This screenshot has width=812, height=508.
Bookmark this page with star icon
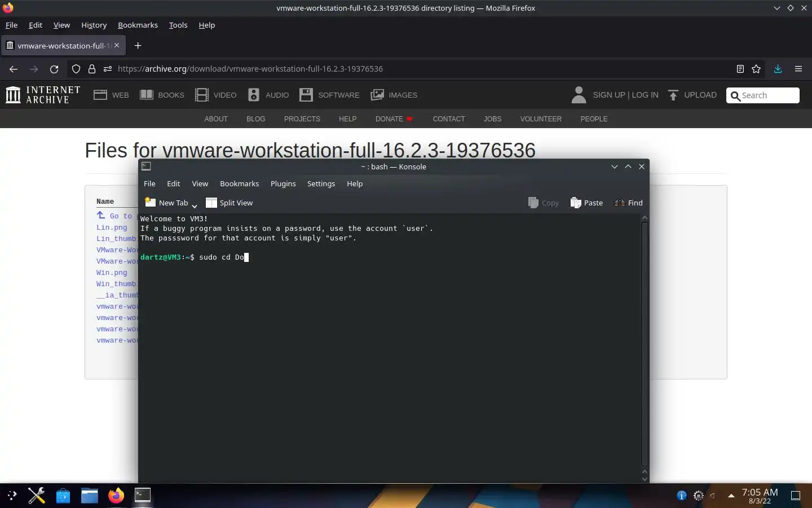tap(756, 69)
